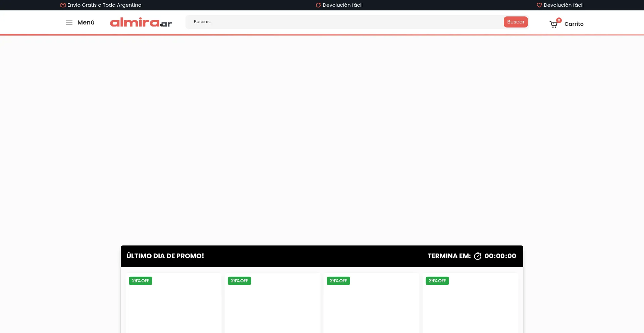Click the 00:00:00 countdown timer
The width and height of the screenshot is (644, 333).
click(x=500, y=256)
